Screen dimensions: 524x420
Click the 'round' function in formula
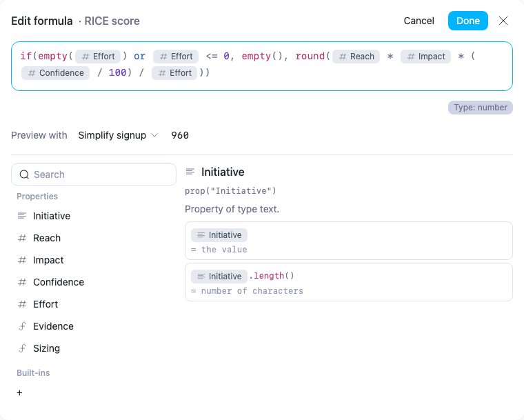310,56
